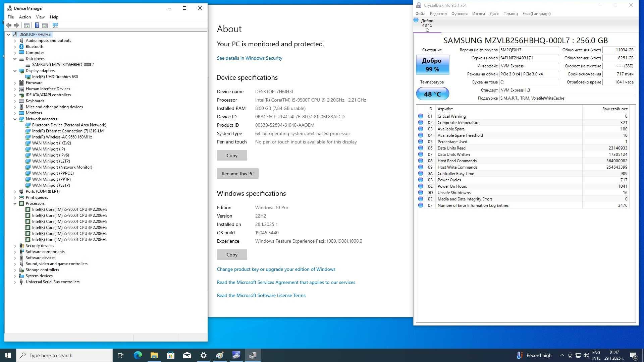Click the 48 °C temperature indicator

coord(432,94)
